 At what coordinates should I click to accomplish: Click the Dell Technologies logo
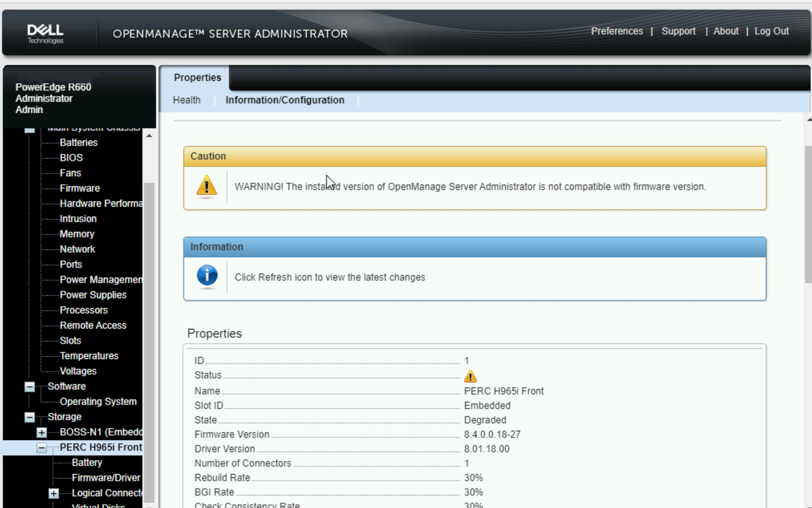(45, 32)
